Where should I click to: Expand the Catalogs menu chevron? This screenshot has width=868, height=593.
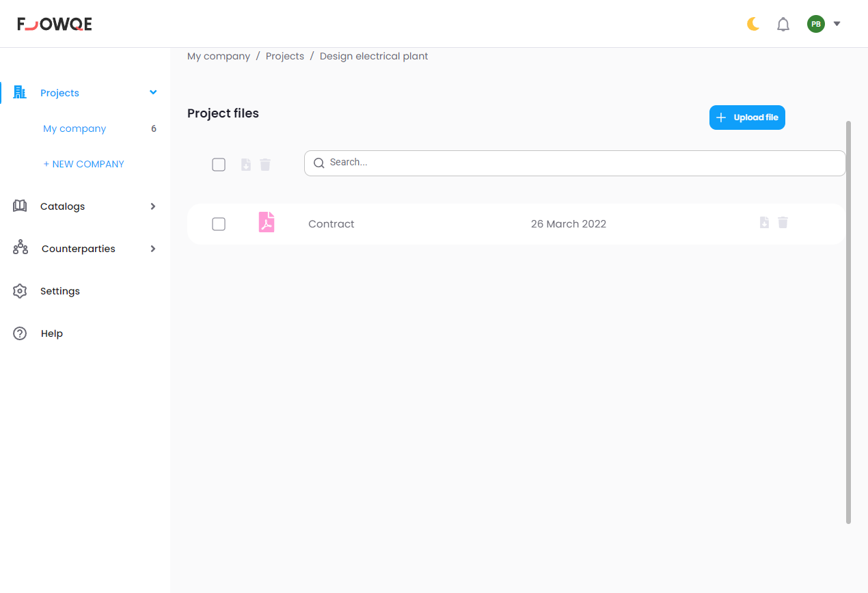pos(153,206)
